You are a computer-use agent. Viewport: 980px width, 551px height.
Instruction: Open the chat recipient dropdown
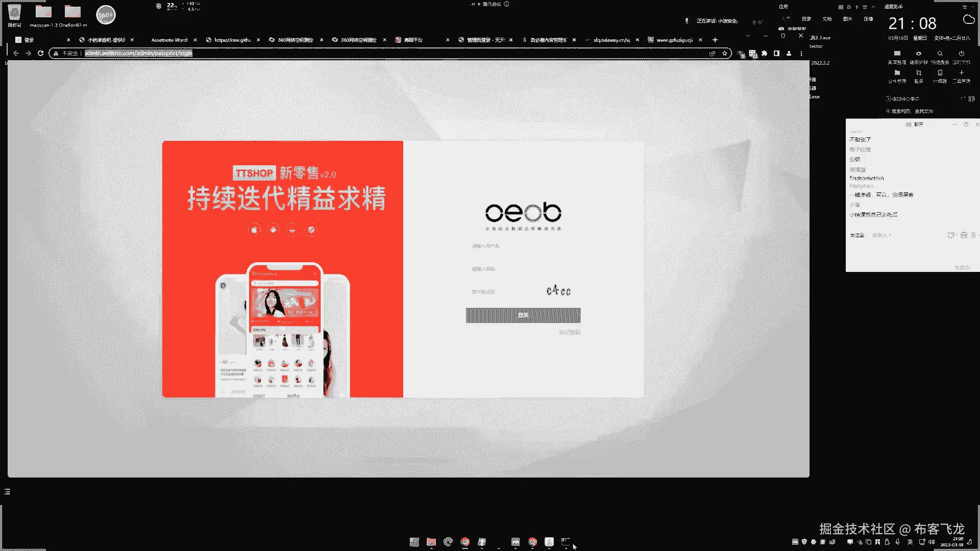click(x=881, y=235)
